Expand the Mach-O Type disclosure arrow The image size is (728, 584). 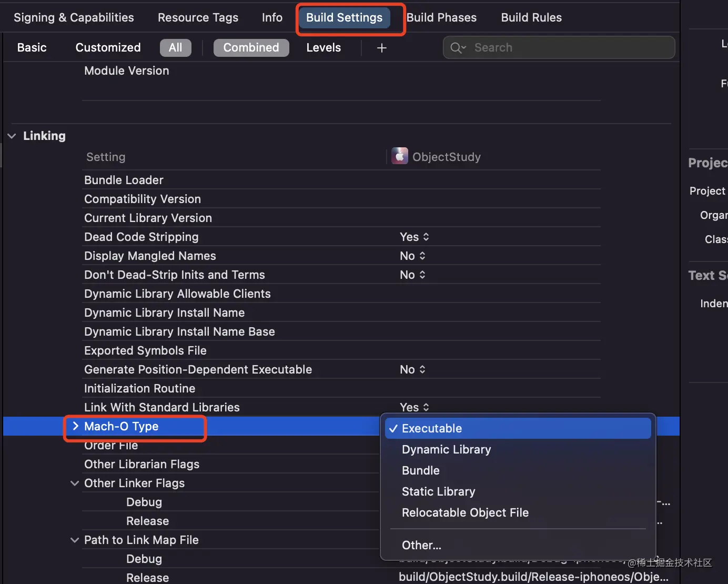tap(75, 426)
